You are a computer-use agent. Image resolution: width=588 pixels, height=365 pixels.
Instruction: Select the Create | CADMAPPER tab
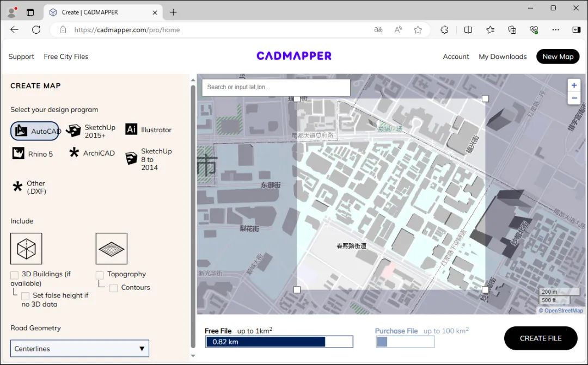tap(103, 13)
